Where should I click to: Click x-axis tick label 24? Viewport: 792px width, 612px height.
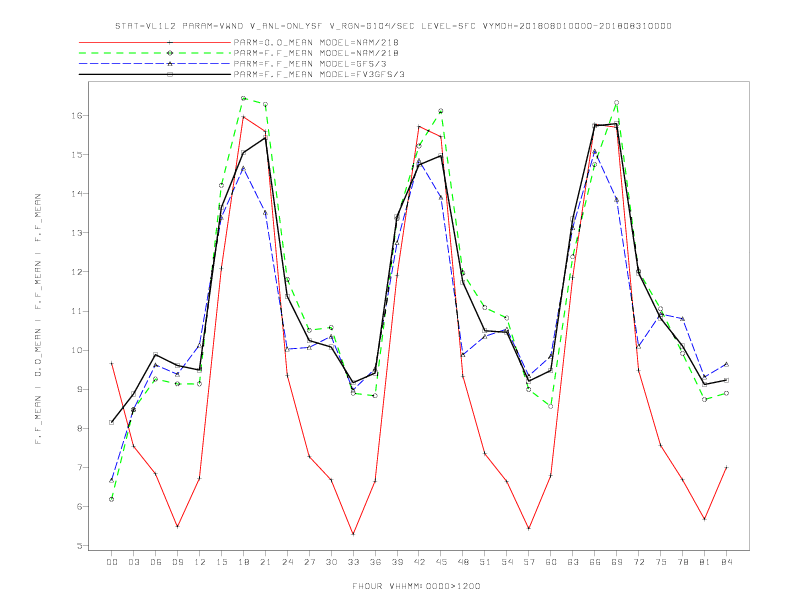click(287, 562)
